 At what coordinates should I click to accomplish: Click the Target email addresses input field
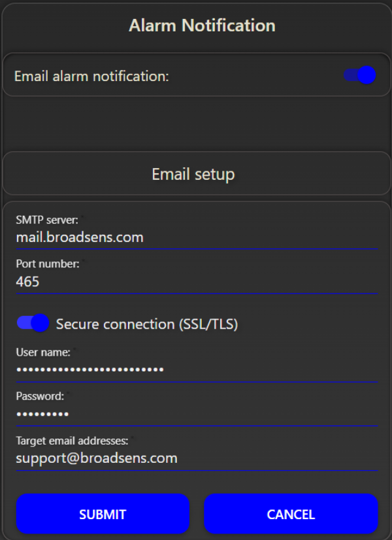[x=196, y=458]
